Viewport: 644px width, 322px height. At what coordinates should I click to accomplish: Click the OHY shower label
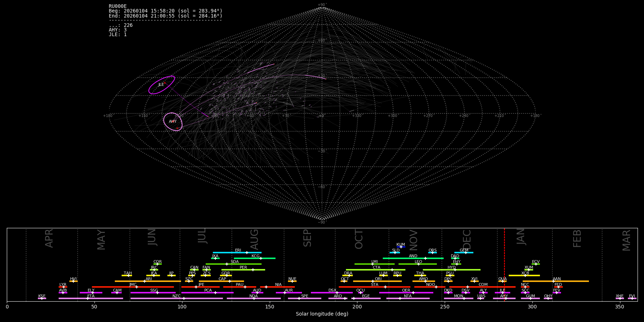pos(548,296)
